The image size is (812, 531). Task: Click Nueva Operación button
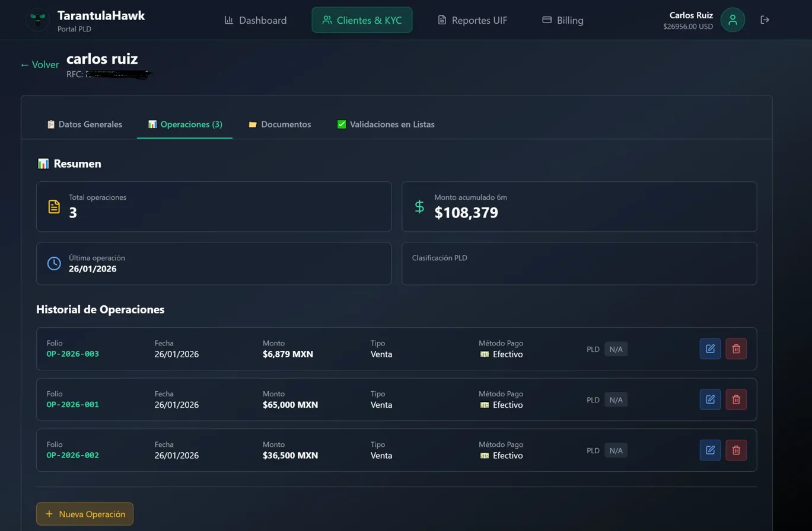[x=85, y=514]
